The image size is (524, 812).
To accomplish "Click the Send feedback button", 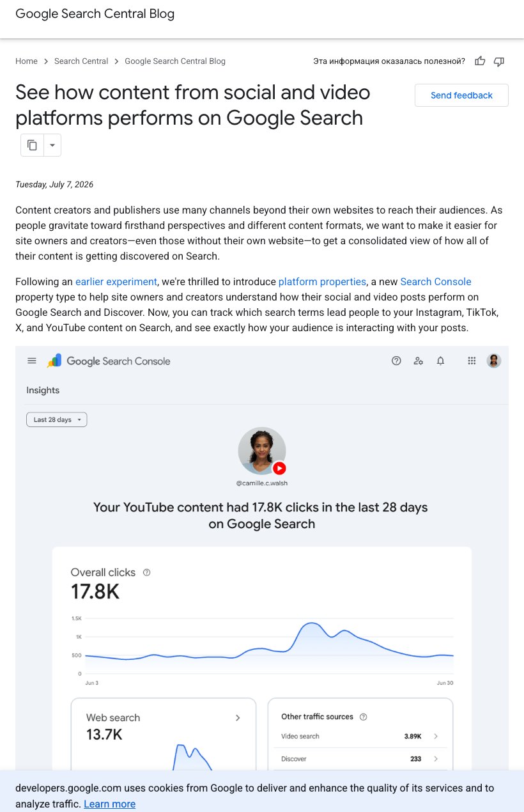I will (x=461, y=95).
